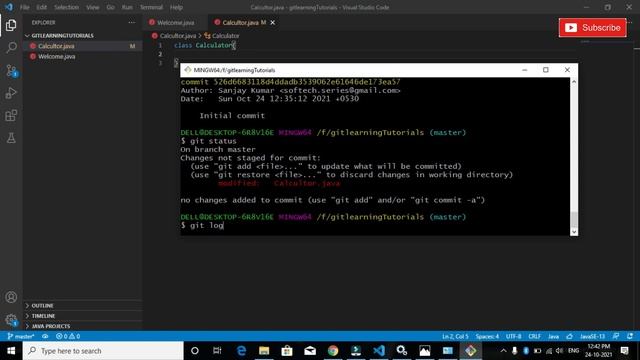
Task: Click Java language mode in status bar
Action: click(553, 336)
